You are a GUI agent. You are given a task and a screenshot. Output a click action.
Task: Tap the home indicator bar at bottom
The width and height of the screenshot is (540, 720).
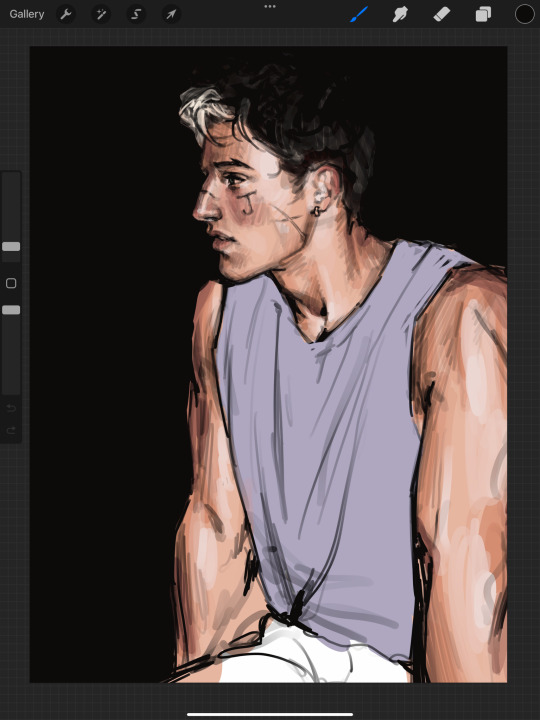coord(270,714)
